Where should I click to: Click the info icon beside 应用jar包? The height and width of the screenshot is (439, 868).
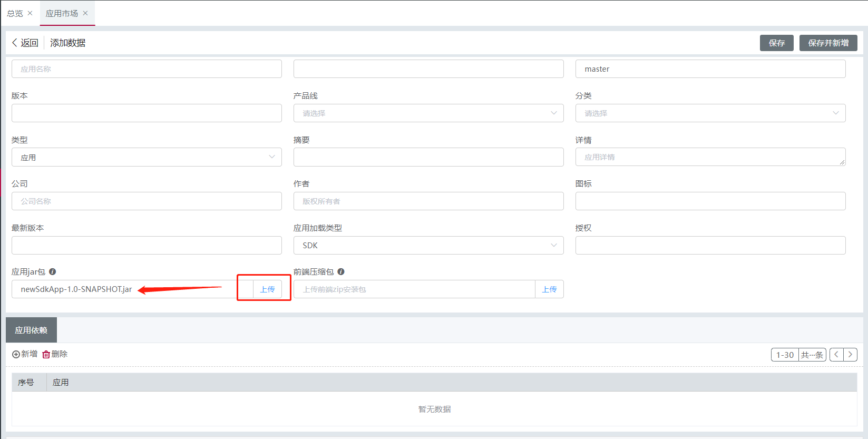tap(52, 272)
